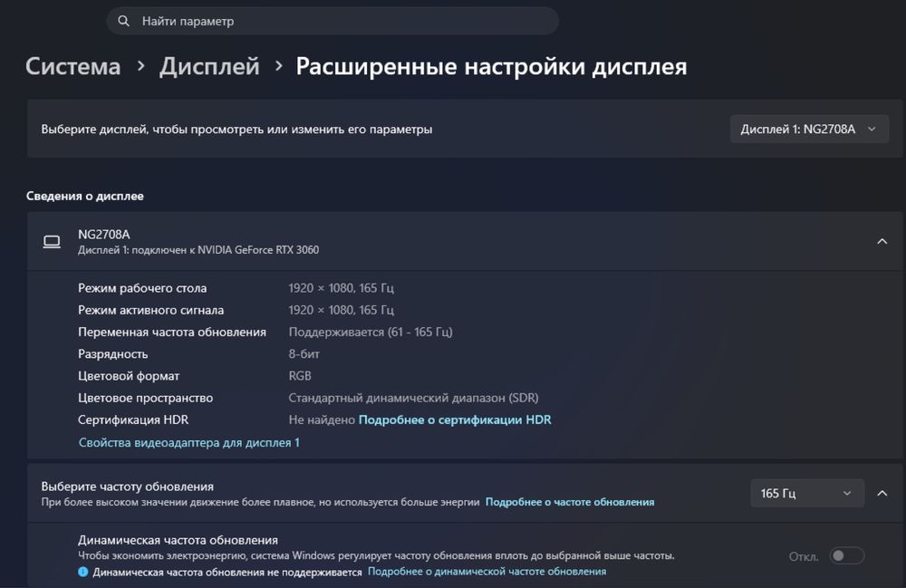Click the "Расширенные настройки дисплея" page title
906x588 pixels.
pos(491,66)
